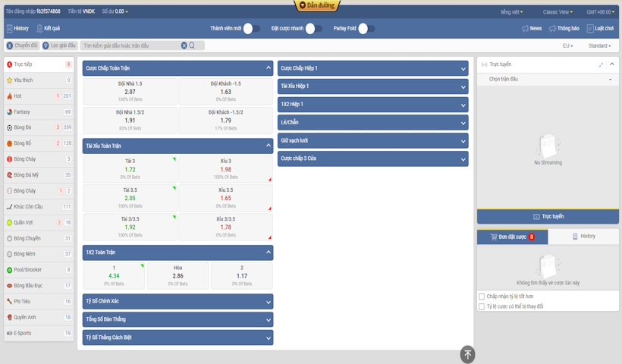Select Hot flame icon

[10, 96]
